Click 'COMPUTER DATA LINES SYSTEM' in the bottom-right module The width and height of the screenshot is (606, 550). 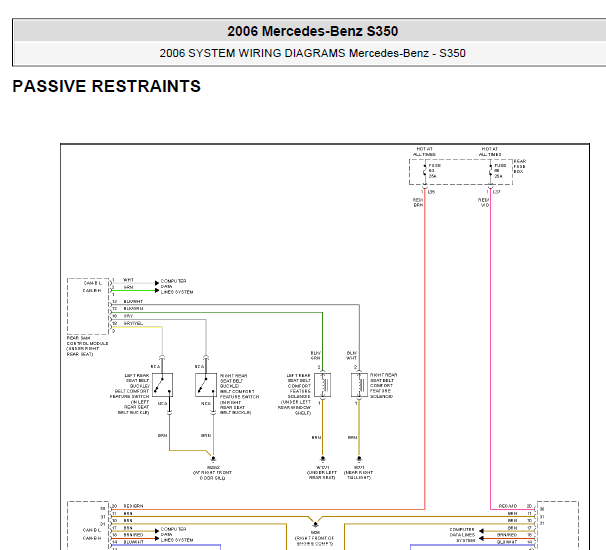coord(462,535)
